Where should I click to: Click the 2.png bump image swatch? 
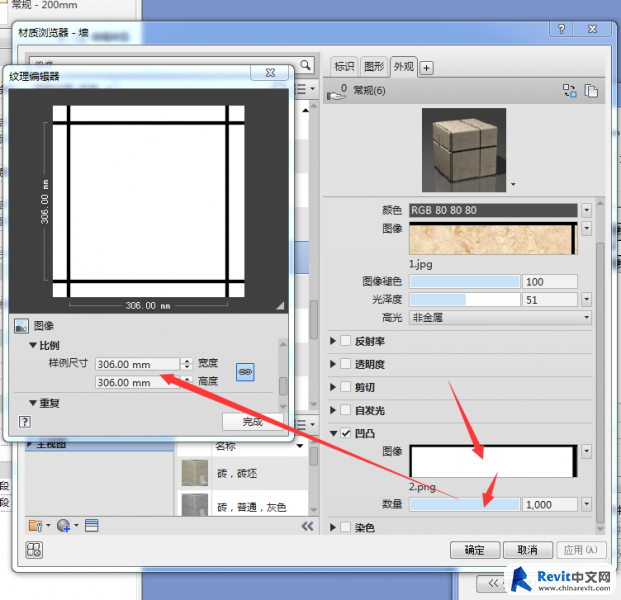click(x=493, y=461)
